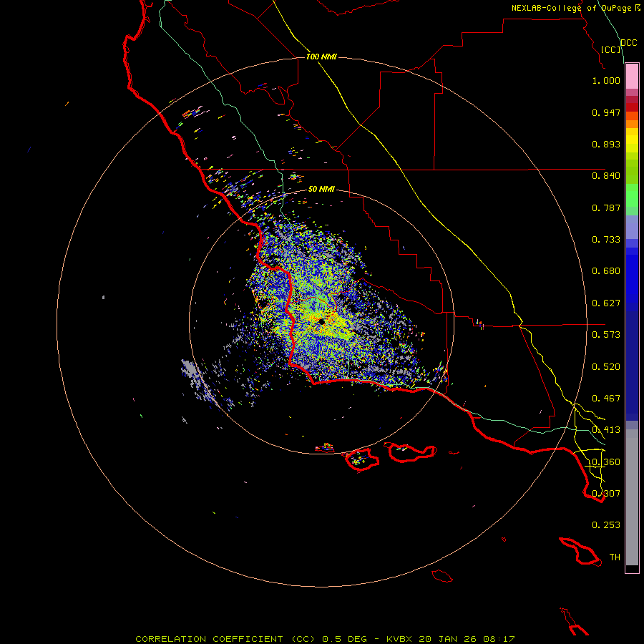Click the 0.573 color scale value
Image resolution: width=644 pixels, height=644 pixels.
pos(606,335)
